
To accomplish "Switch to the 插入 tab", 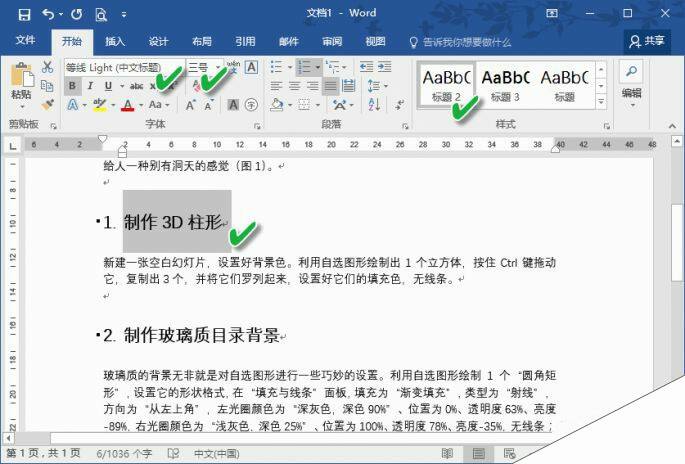I will coord(115,42).
